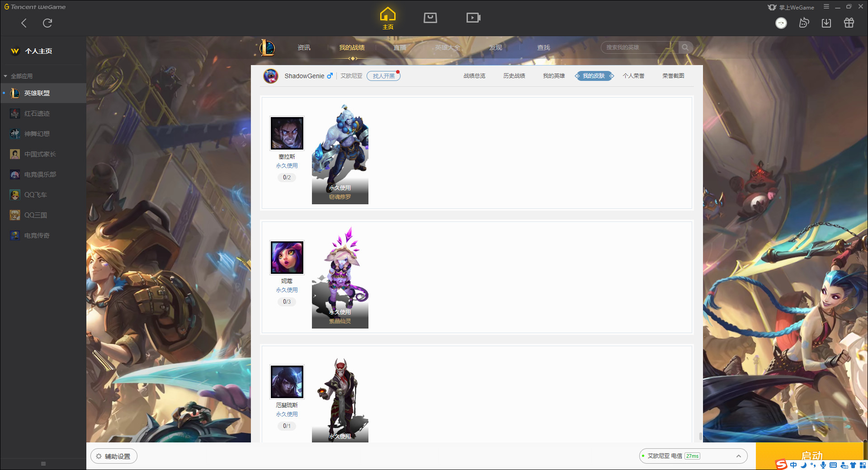Focus the 搜索我的英雄 search field
This screenshot has width=868, height=470.
[640, 47]
